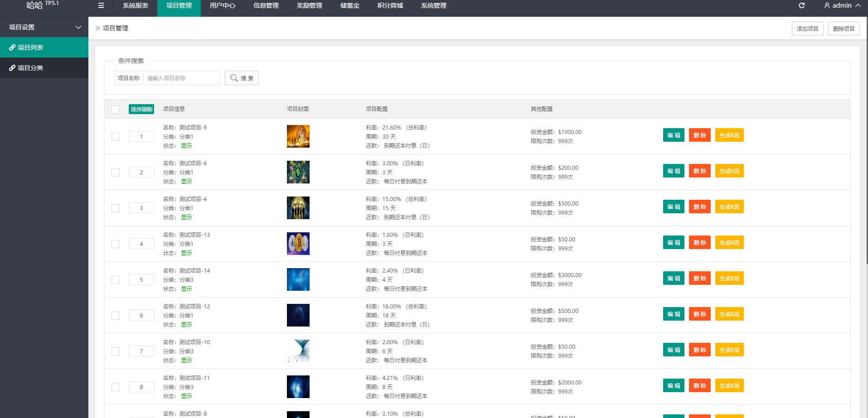Click the refresh icon in top bar

point(801,5)
